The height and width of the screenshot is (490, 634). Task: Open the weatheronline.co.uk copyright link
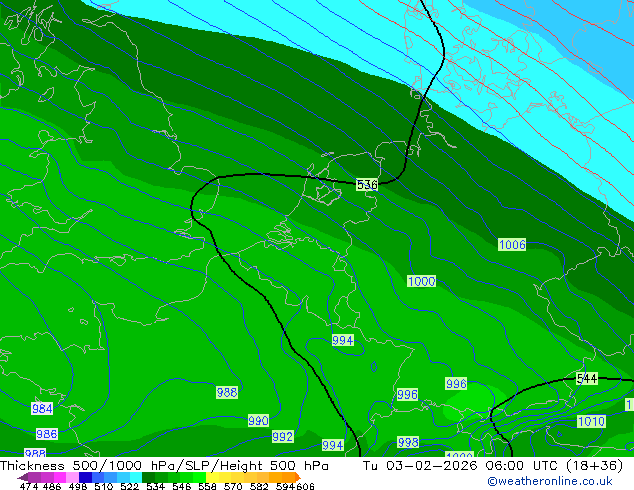coord(550,481)
